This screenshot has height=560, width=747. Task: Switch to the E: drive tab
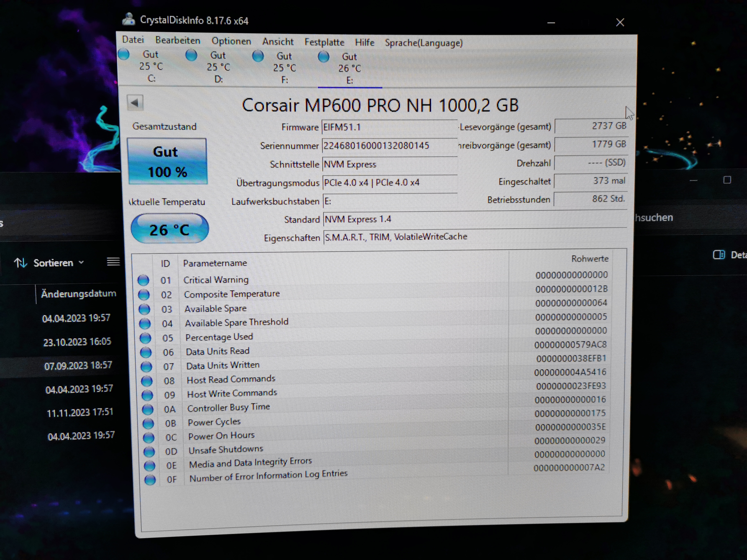(x=350, y=69)
